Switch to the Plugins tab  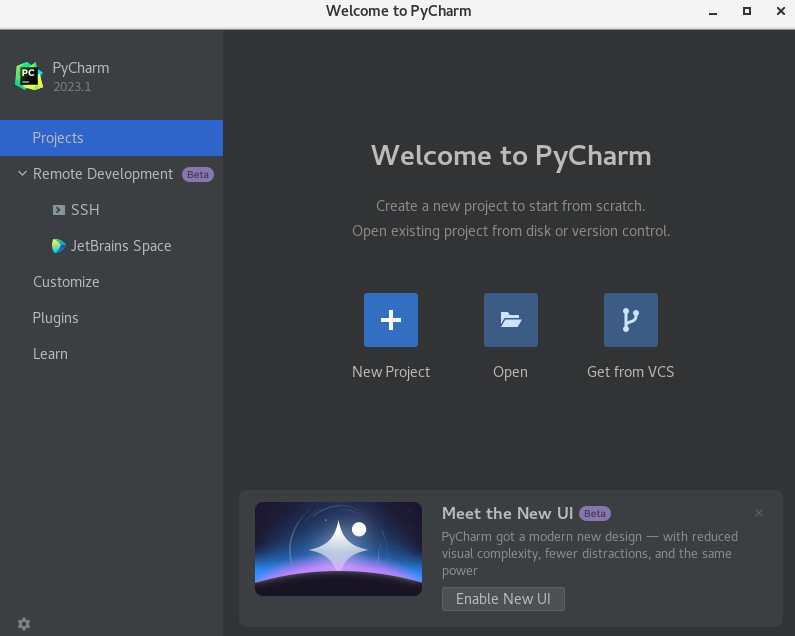pyautogui.click(x=112, y=318)
